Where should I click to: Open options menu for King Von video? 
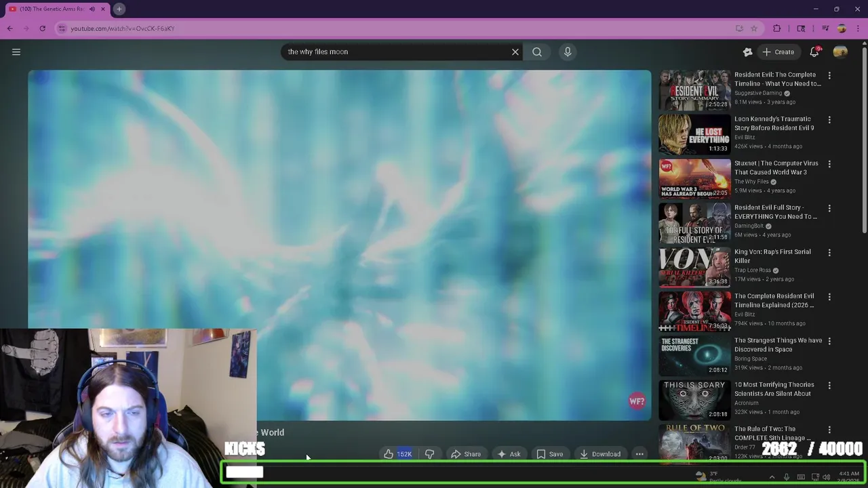click(829, 253)
